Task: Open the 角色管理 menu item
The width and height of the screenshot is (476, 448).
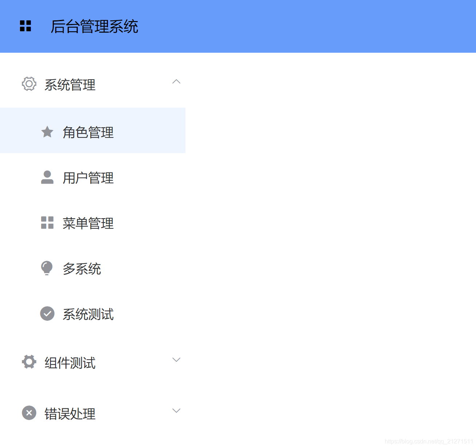Action: pos(88,132)
